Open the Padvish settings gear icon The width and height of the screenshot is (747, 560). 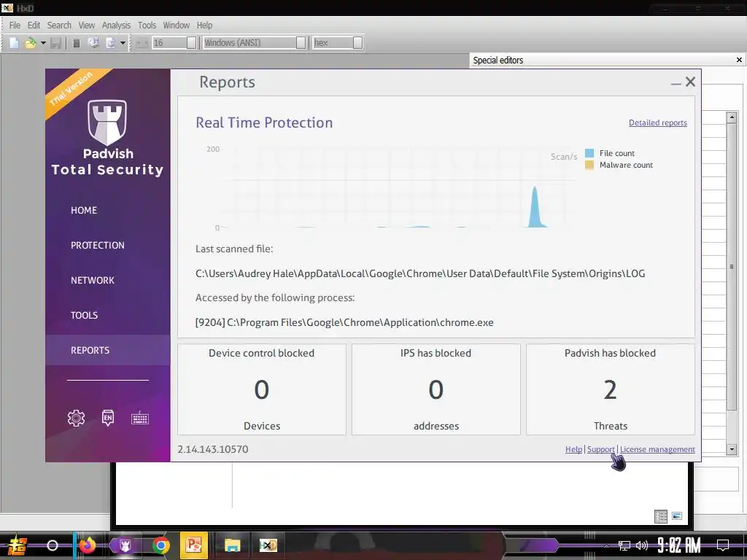[76, 418]
